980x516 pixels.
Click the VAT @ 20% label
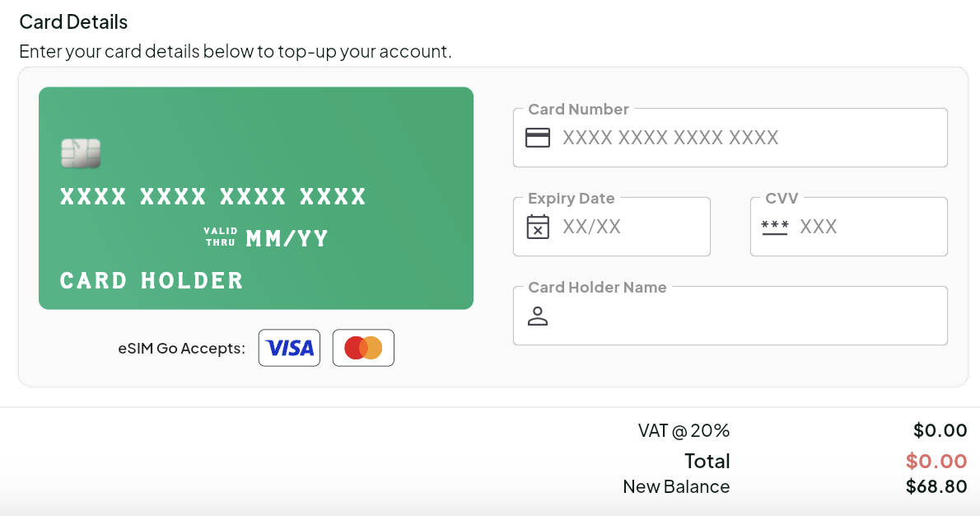click(684, 430)
